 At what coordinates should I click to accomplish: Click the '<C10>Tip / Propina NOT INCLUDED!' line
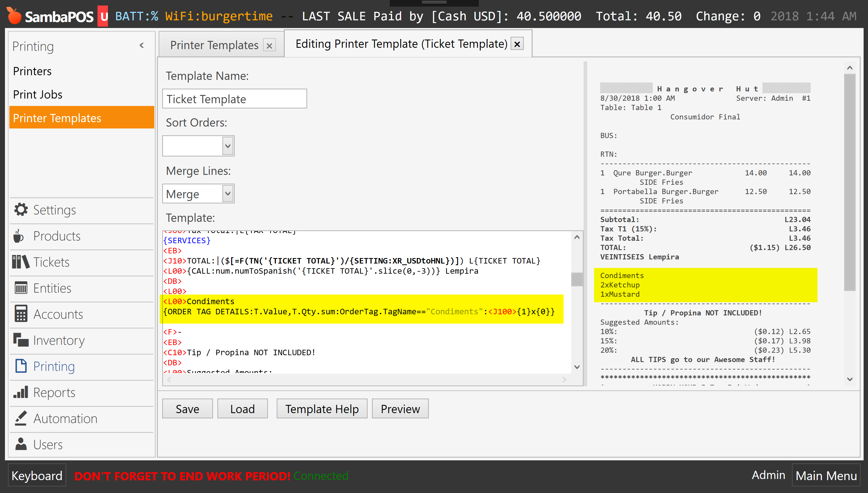click(239, 352)
